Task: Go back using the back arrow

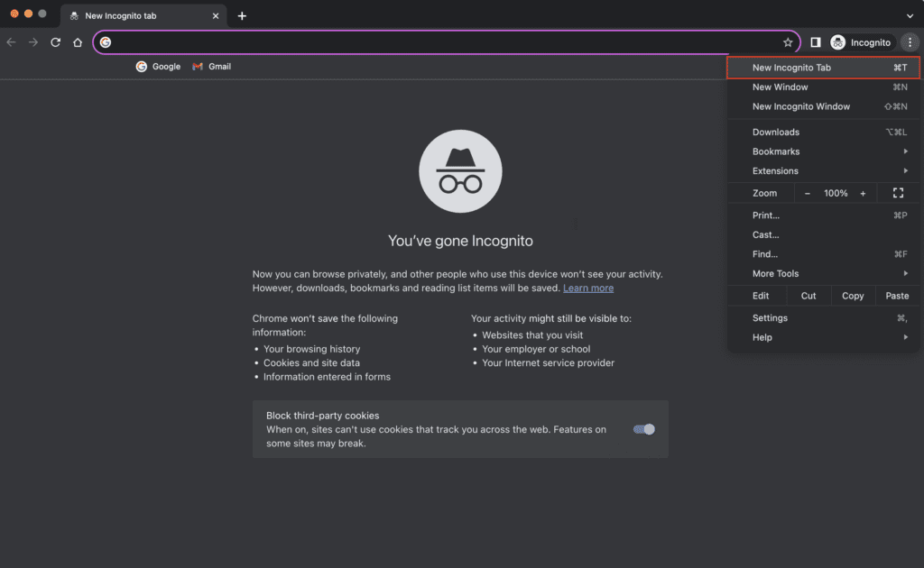Action: tap(11, 42)
